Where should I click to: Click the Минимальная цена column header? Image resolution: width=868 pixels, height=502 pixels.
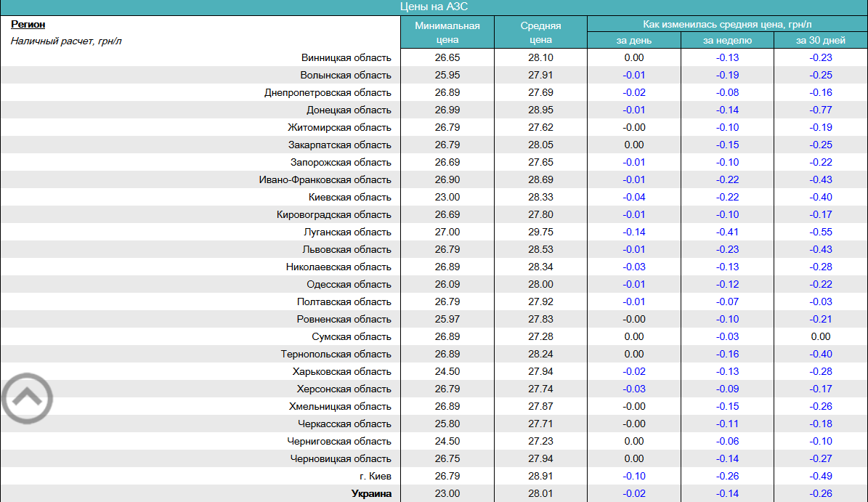click(x=447, y=33)
